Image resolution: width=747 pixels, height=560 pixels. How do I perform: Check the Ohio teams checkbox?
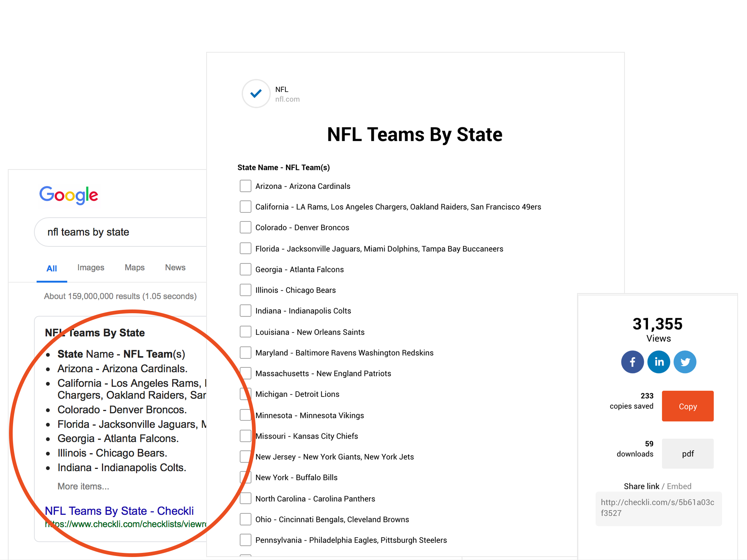(x=245, y=519)
